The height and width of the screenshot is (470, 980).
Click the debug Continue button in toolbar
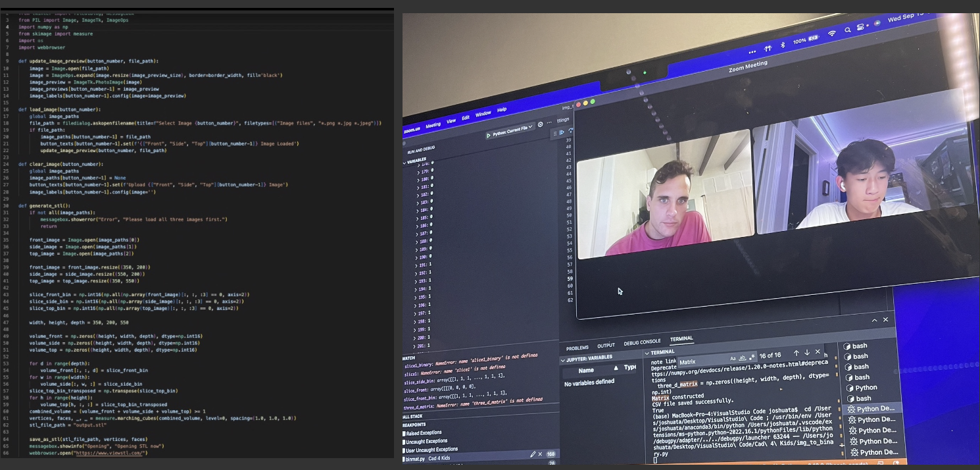562,132
